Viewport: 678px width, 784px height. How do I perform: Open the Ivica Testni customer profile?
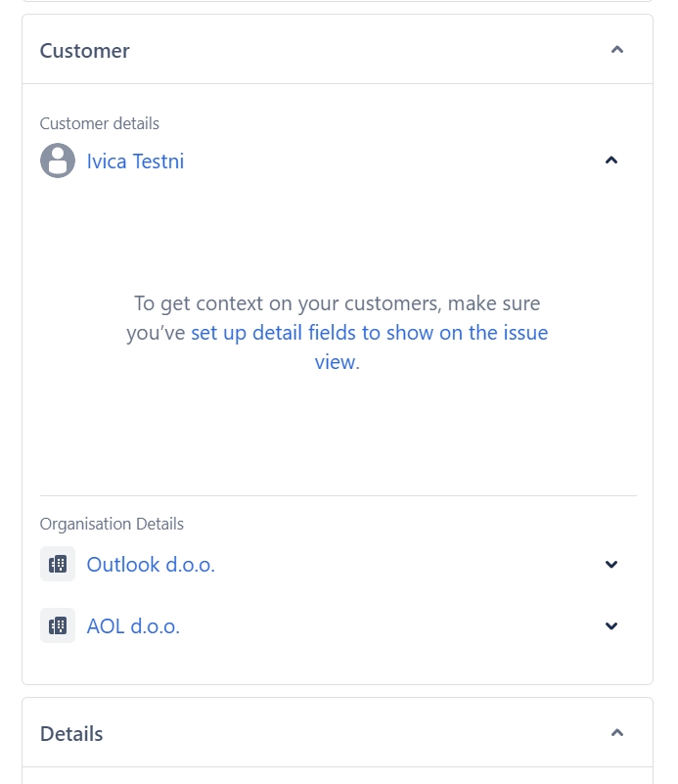point(135,161)
